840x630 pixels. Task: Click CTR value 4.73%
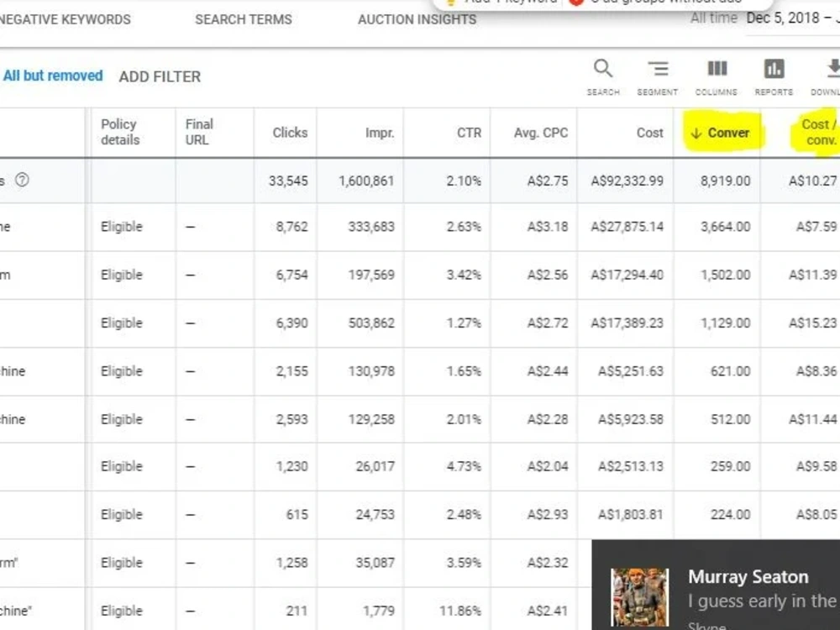tap(464, 466)
